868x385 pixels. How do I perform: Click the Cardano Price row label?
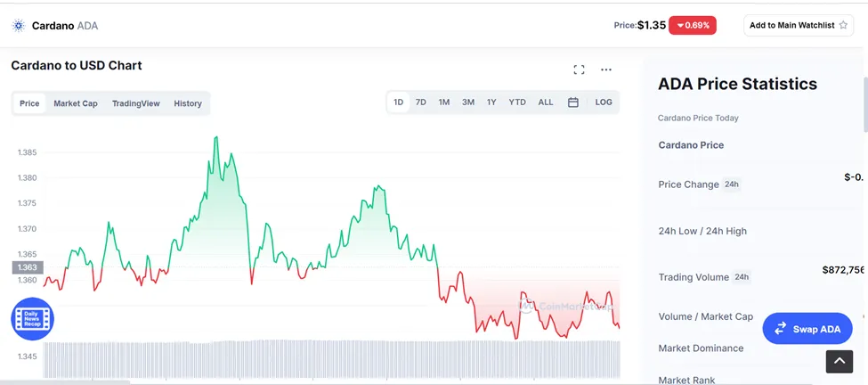(691, 145)
